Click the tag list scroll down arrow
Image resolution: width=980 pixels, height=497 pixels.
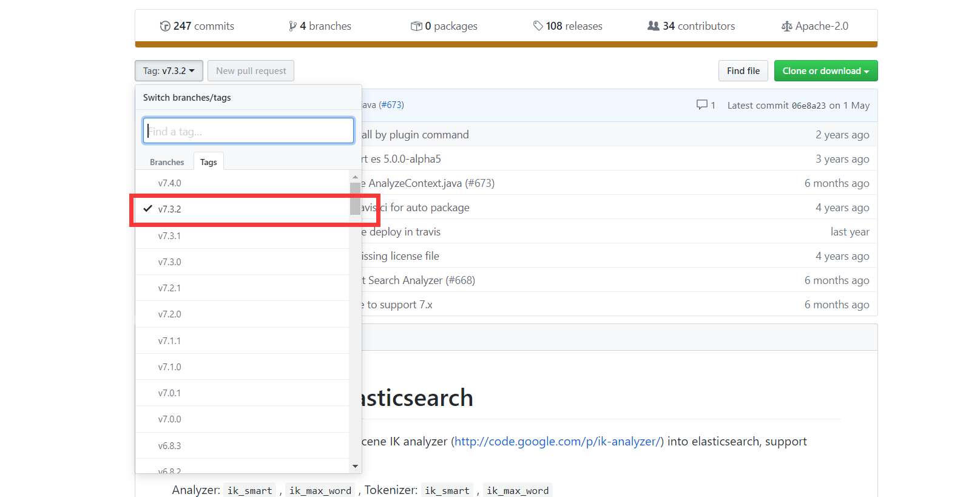click(356, 466)
